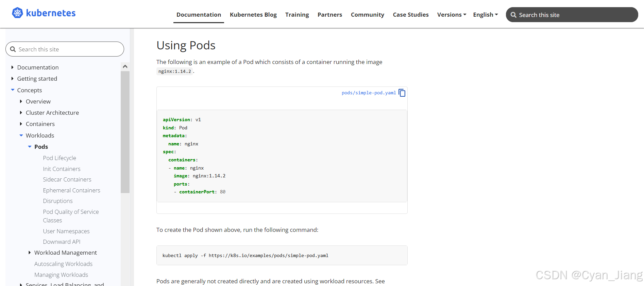Click the top header search magnifier icon

[513, 15]
